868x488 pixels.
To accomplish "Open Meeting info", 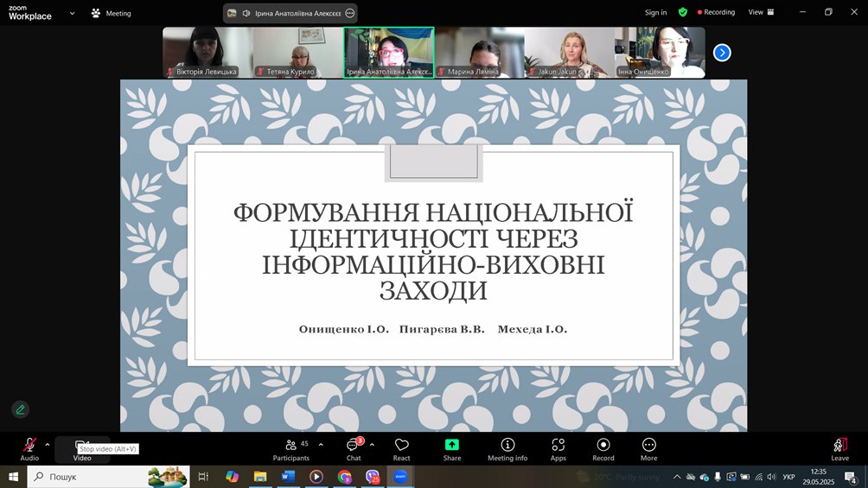I will tap(507, 449).
